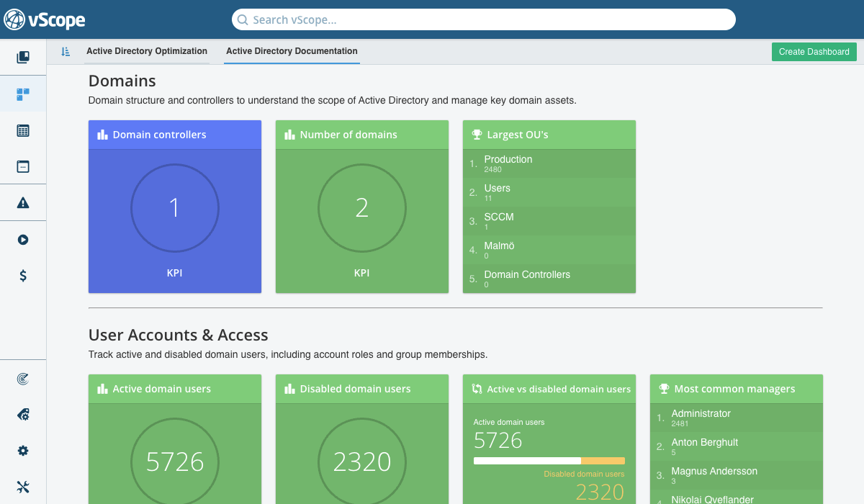Open the dollar sign icon in the sidebar
The width and height of the screenshot is (864, 504).
pyautogui.click(x=23, y=275)
